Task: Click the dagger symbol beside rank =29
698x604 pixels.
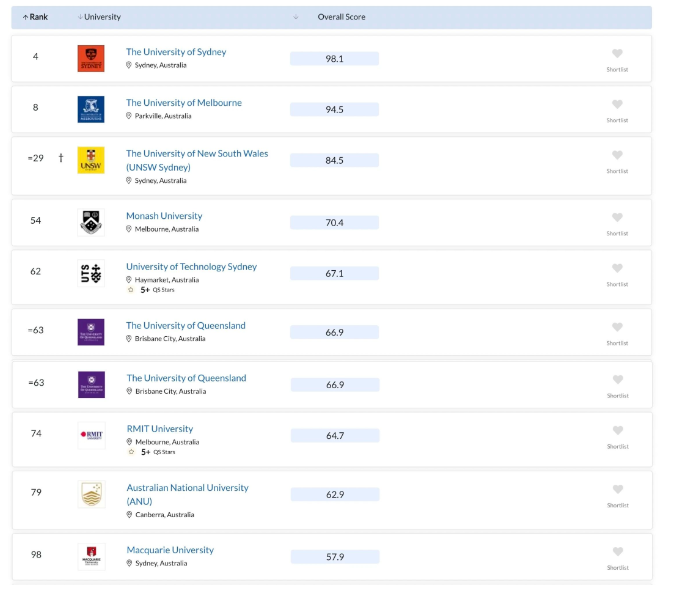Action: coord(61,158)
